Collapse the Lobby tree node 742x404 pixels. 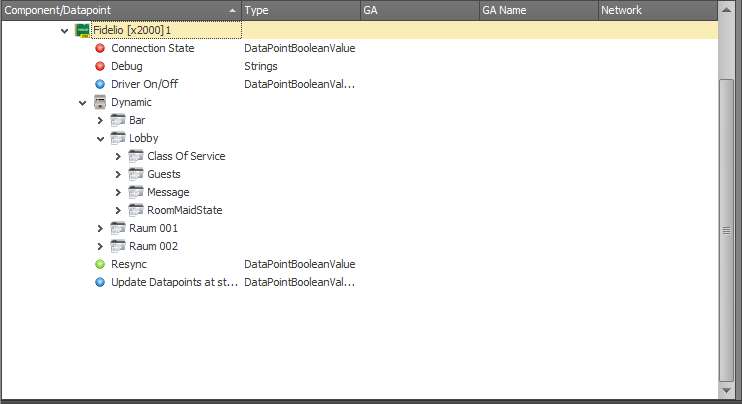click(x=100, y=139)
